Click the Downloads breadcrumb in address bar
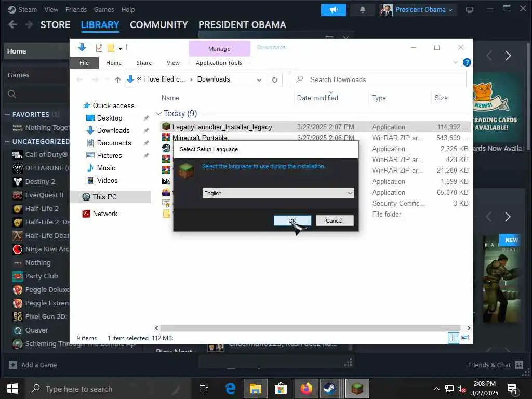532x399 pixels. coord(214,79)
